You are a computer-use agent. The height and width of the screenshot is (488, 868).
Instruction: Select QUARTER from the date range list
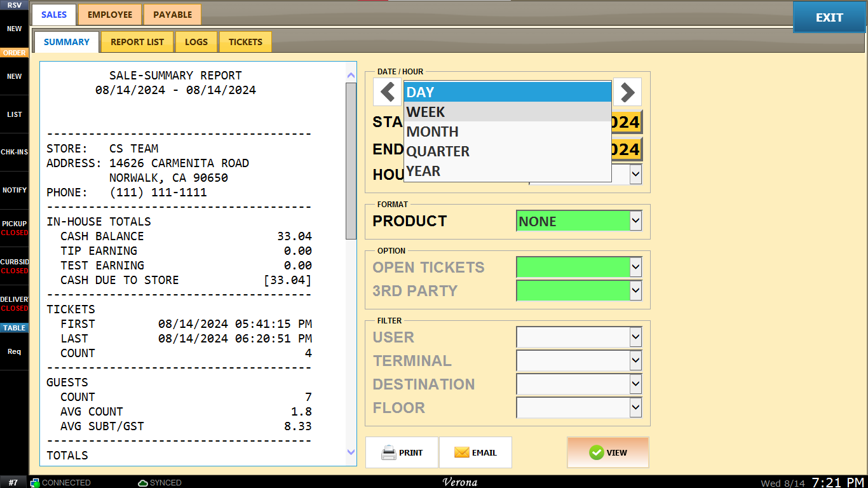point(507,151)
